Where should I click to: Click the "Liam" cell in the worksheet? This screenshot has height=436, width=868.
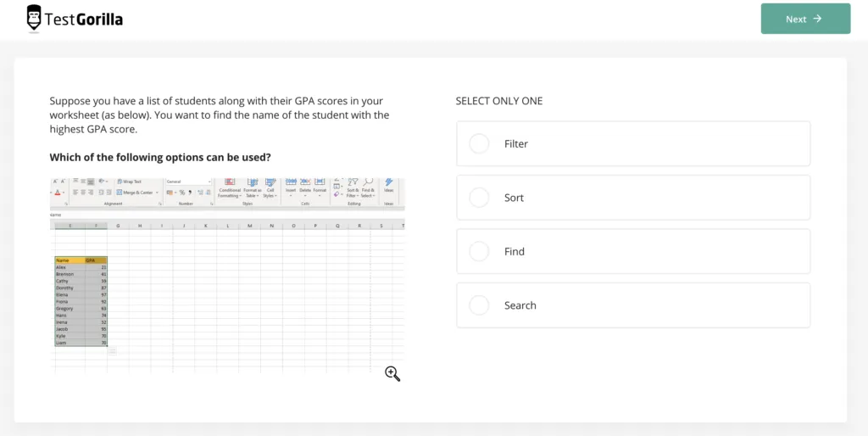(x=70, y=343)
